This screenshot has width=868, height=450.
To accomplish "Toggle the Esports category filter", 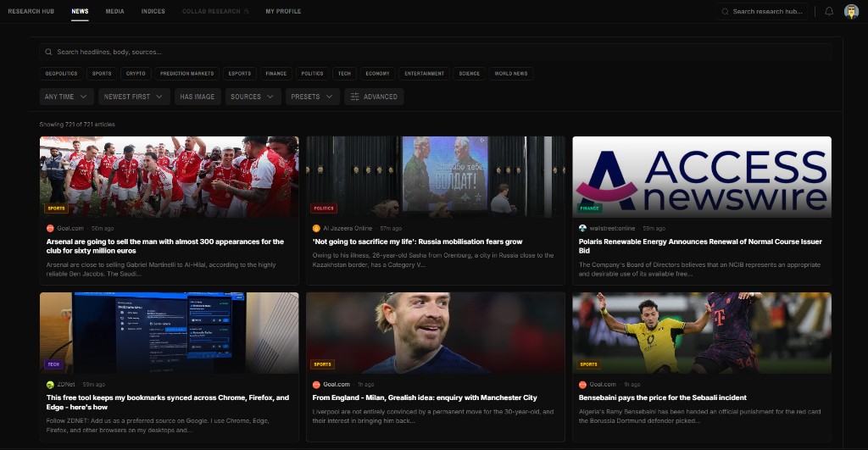I will point(240,74).
